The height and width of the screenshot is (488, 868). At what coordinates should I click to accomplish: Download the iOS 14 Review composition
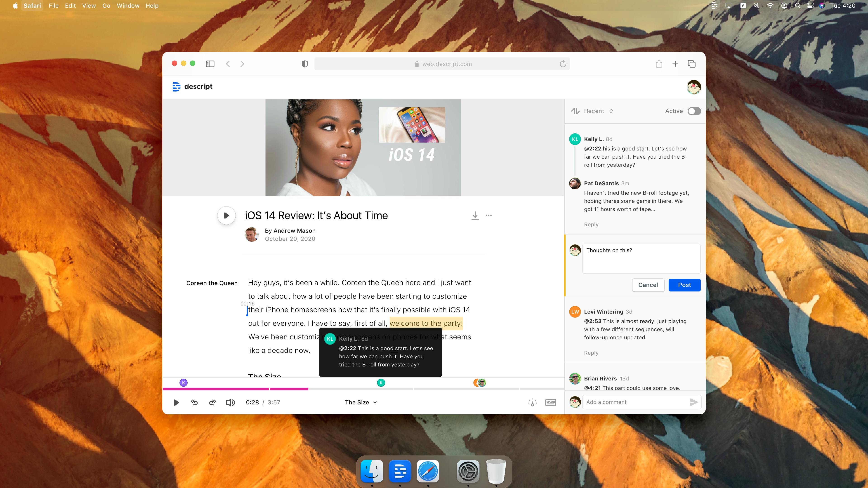pyautogui.click(x=475, y=216)
